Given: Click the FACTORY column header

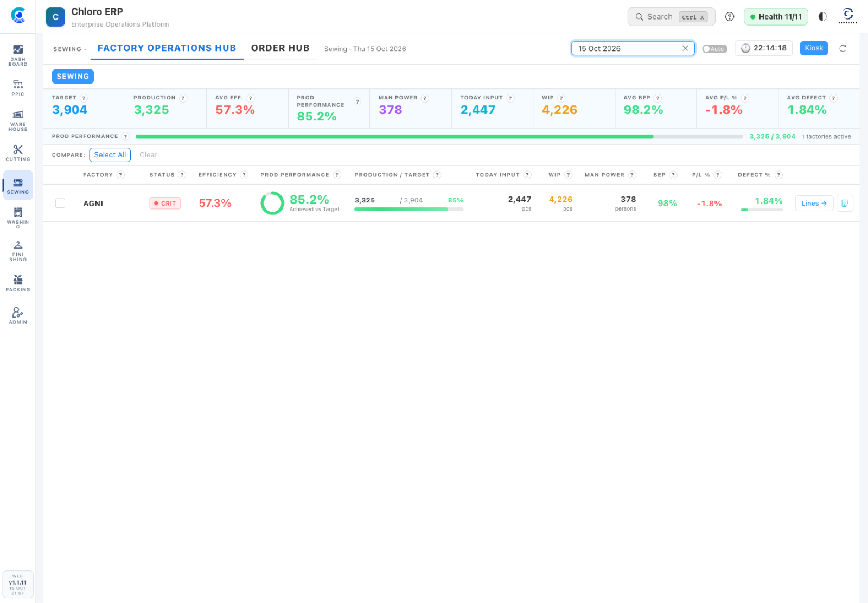Looking at the screenshot, I should [x=98, y=175].
